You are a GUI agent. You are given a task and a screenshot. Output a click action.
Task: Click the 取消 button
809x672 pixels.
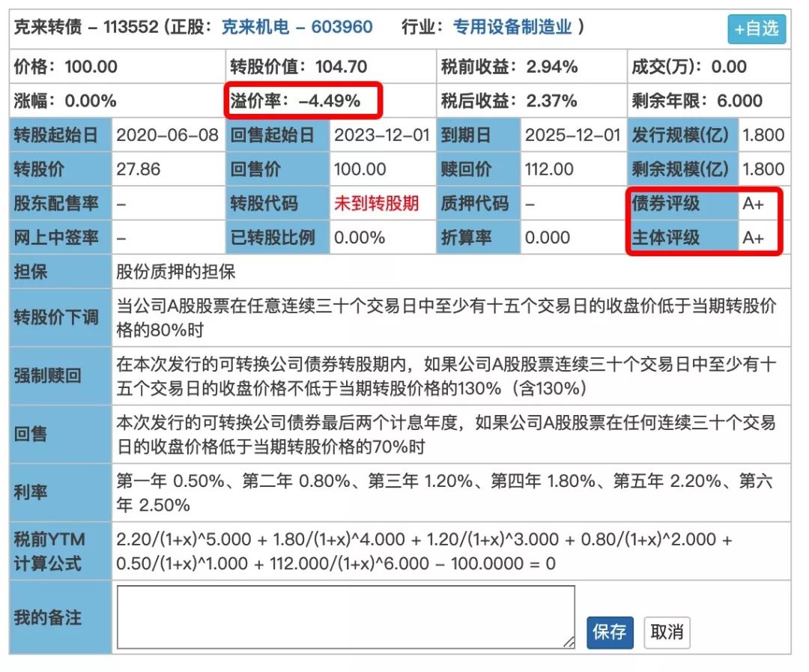[667, 632]
